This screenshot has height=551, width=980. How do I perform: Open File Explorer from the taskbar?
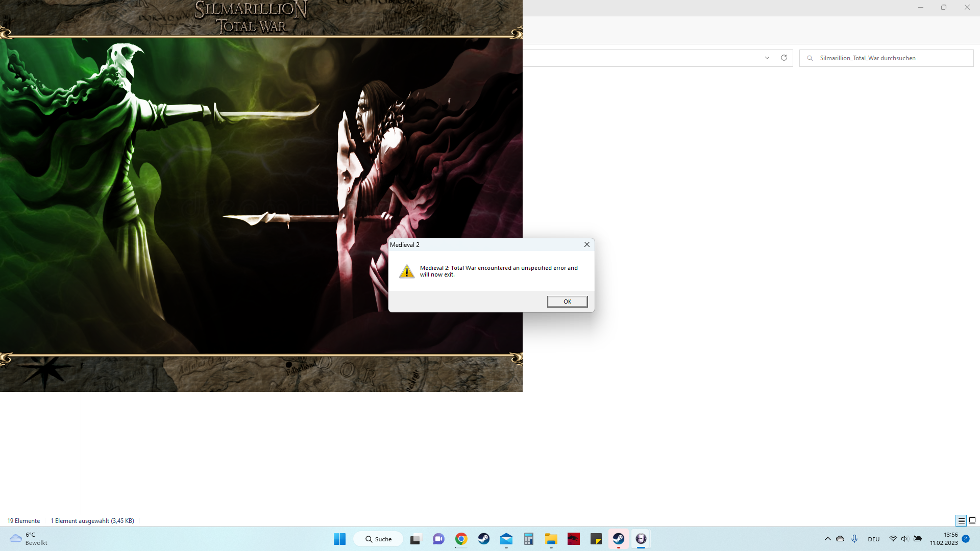551,539
